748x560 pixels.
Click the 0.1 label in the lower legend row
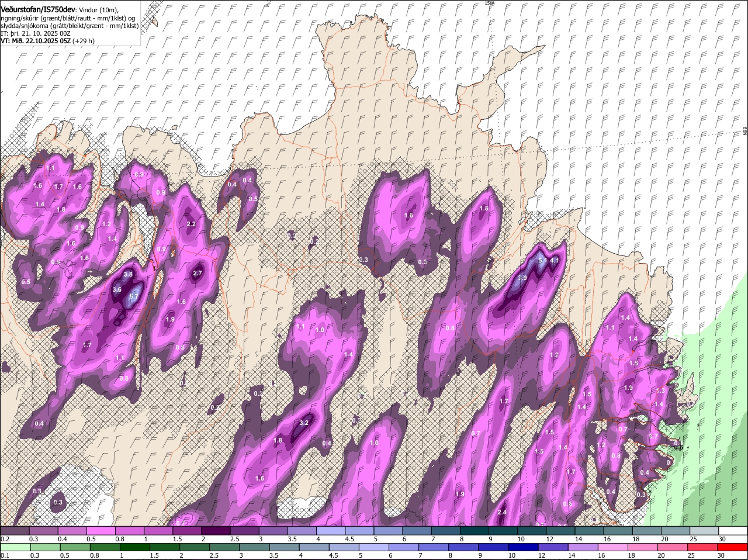5,555
